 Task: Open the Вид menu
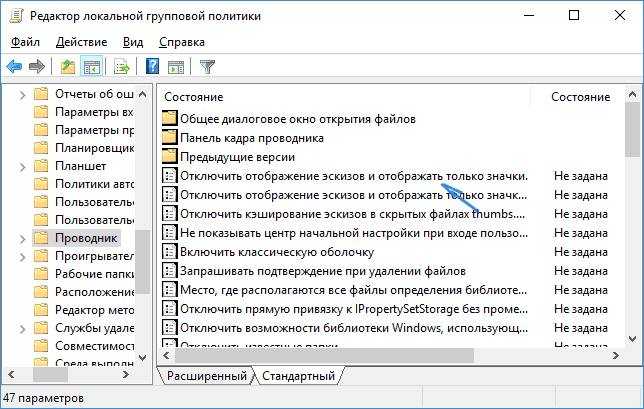click(133, 42)
